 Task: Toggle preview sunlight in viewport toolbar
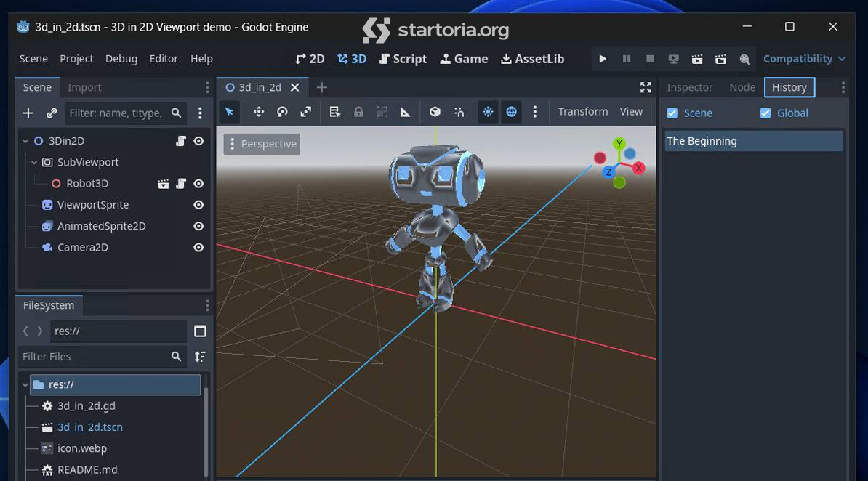(x=488, y=112)
